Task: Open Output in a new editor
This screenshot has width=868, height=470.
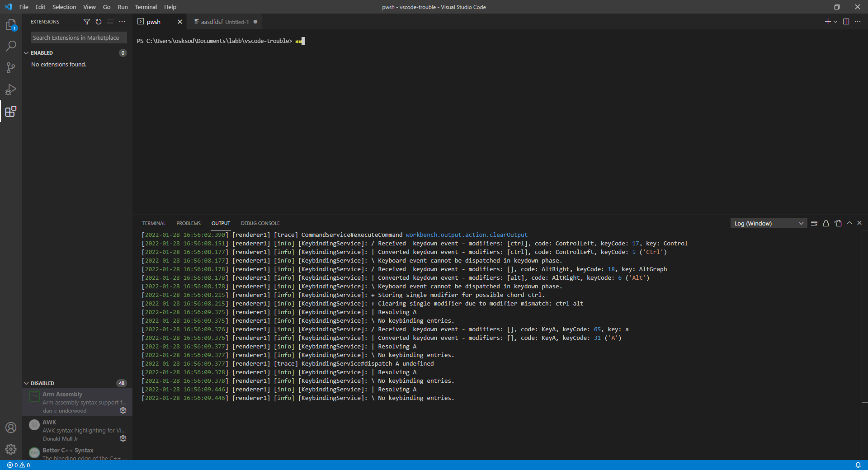Action: click(x=838, y=223)
